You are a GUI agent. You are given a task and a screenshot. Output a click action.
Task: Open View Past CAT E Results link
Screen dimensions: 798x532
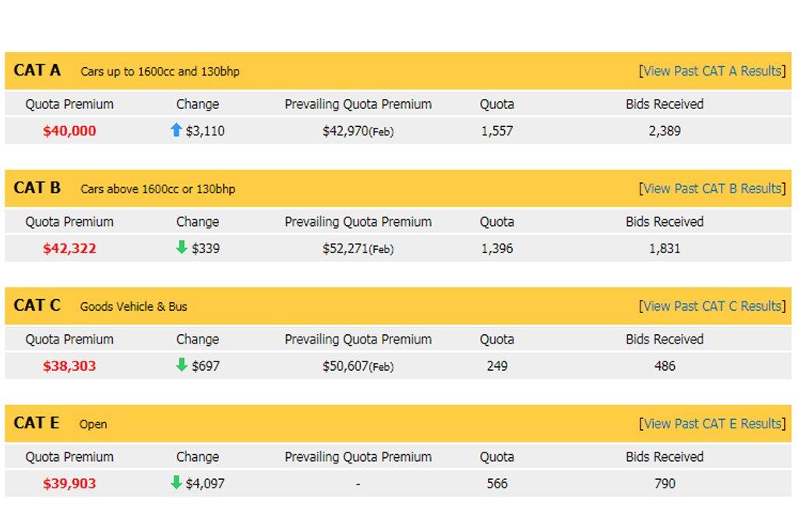coord(712,424)
